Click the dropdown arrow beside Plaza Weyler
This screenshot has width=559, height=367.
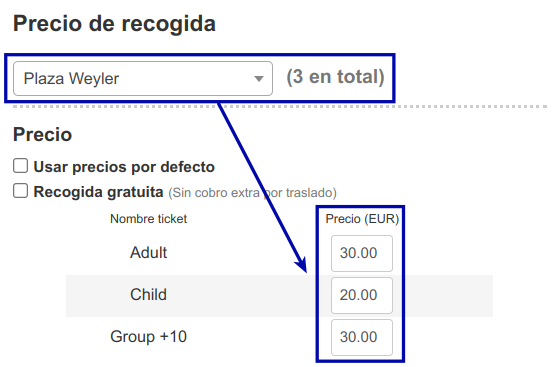259,78
